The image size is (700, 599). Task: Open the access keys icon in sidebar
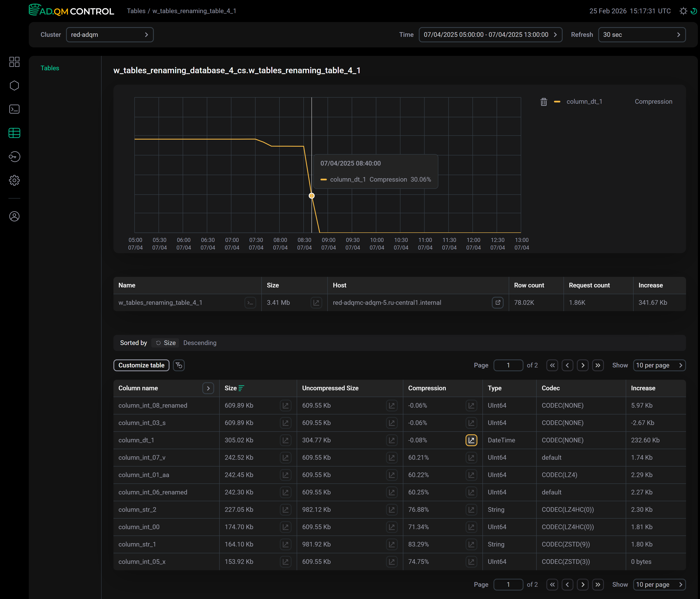pos(14,157)
